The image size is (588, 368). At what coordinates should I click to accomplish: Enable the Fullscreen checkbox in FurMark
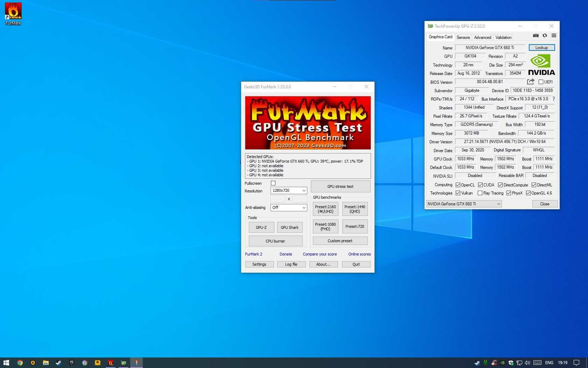pos(273,183)
